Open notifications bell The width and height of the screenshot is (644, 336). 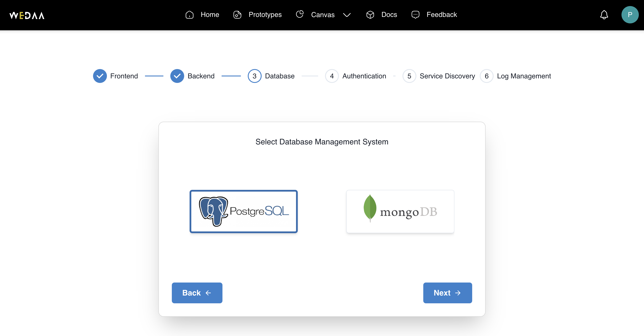pos(604,15)
